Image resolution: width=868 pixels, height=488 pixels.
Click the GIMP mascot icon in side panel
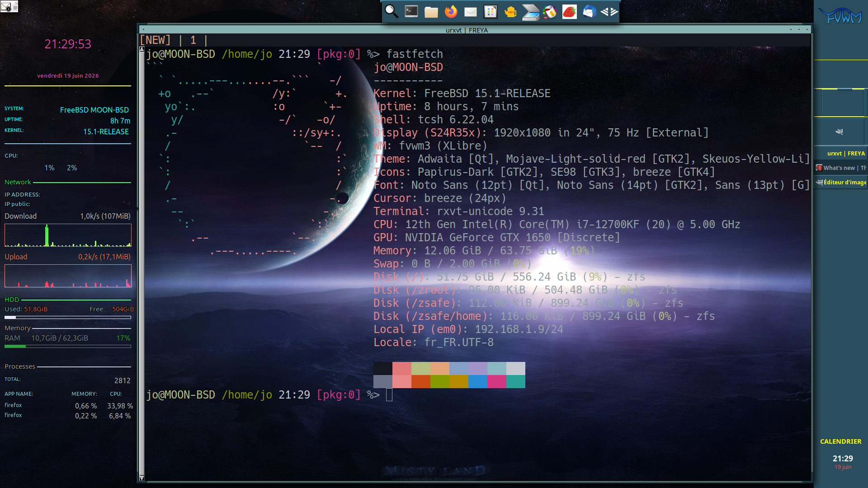pyautogui.click(x=840, y=131)
